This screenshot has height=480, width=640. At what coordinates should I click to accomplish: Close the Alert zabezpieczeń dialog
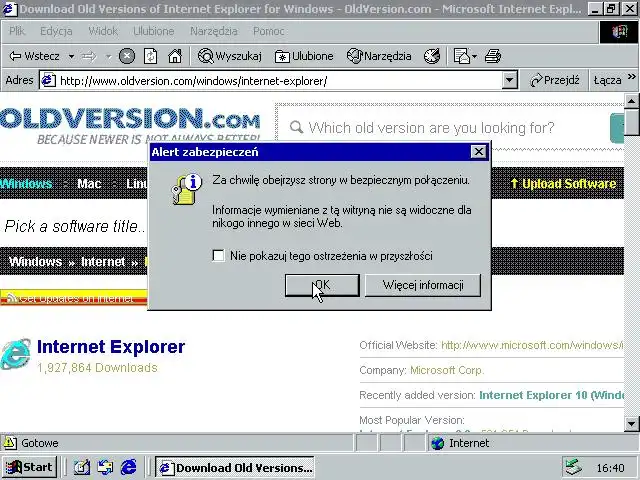click(x=478, y=152)
